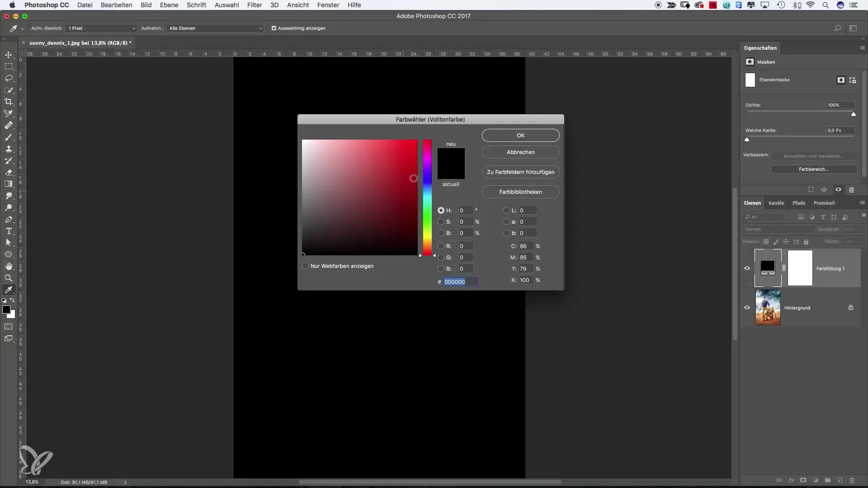Click the Quick Mask mode icon
Viewport: 868px width, 488px height.
9,326
